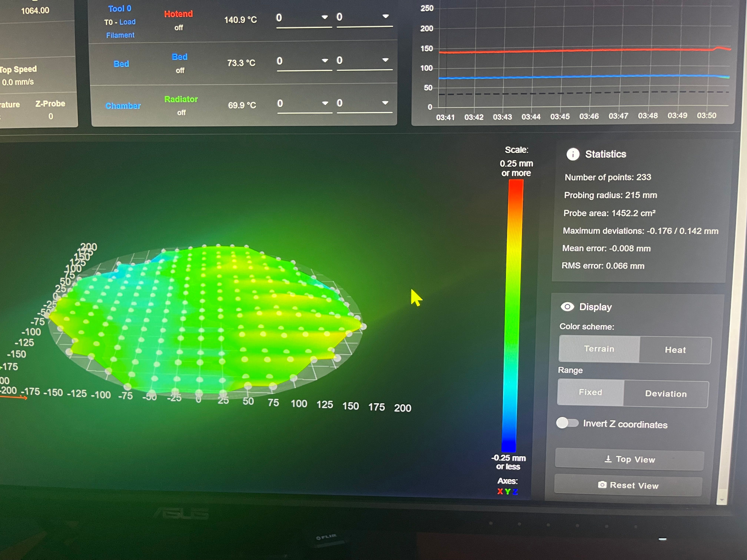The height and width of the screenshot is (560, 747).
Task: Select Deviation range option
Action: 666,394
